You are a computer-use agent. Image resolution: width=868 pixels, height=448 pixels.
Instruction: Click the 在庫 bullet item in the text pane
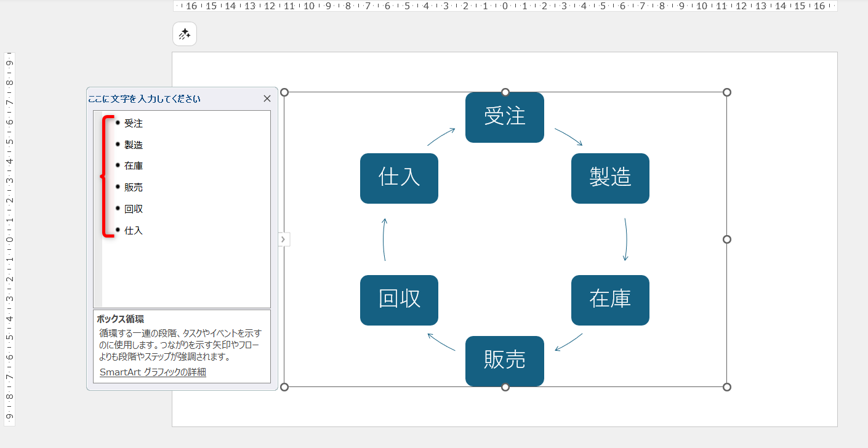click(134, 166)
